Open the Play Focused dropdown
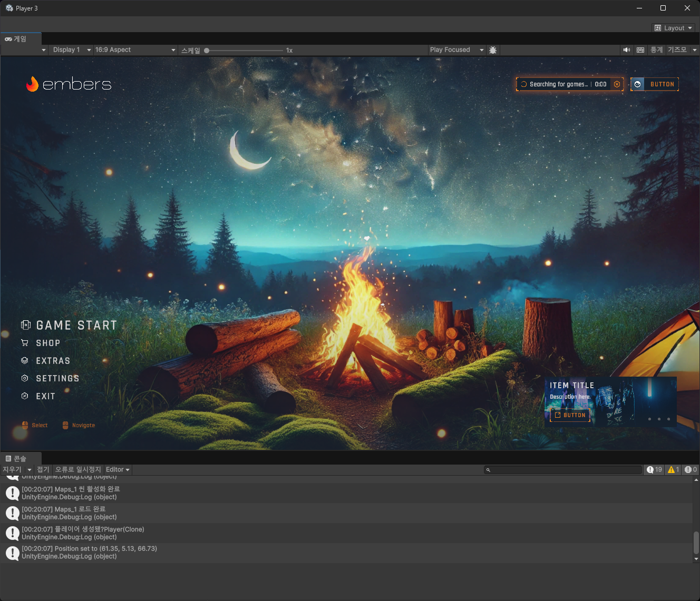700x601 pixels. (x=456, y=50)
